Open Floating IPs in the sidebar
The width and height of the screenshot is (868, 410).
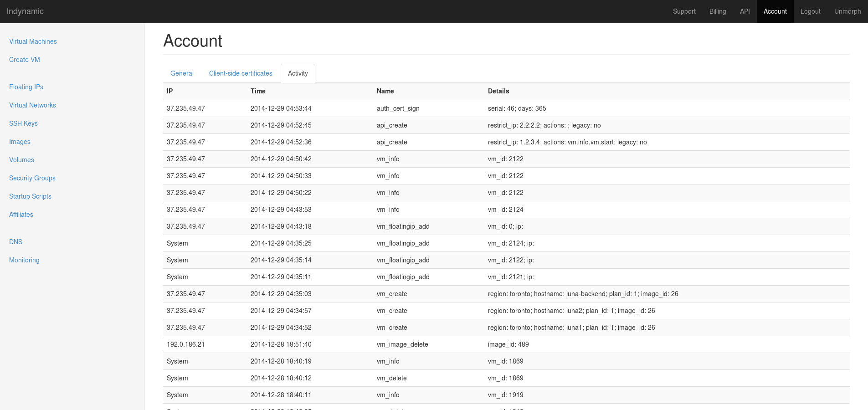click(26, 87)
